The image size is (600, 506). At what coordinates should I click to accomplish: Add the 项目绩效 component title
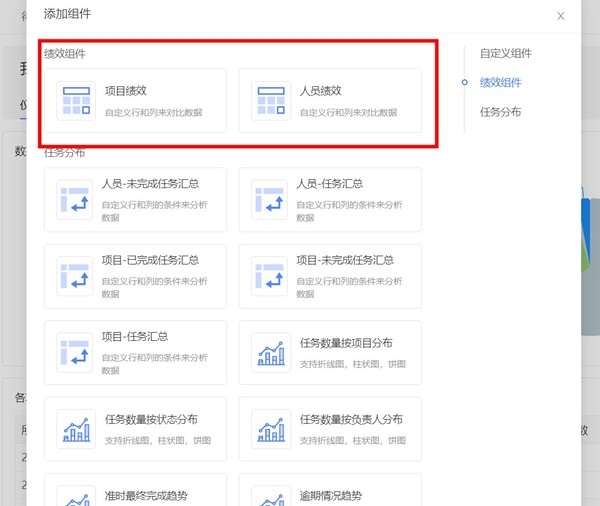tap(126, 91)
